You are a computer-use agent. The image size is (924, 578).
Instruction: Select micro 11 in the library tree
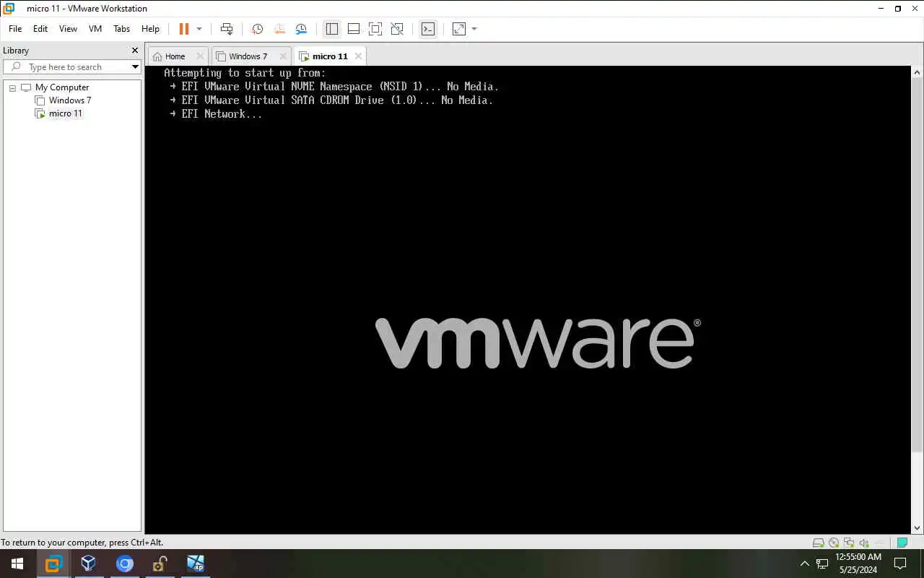(x=66, y=113)
